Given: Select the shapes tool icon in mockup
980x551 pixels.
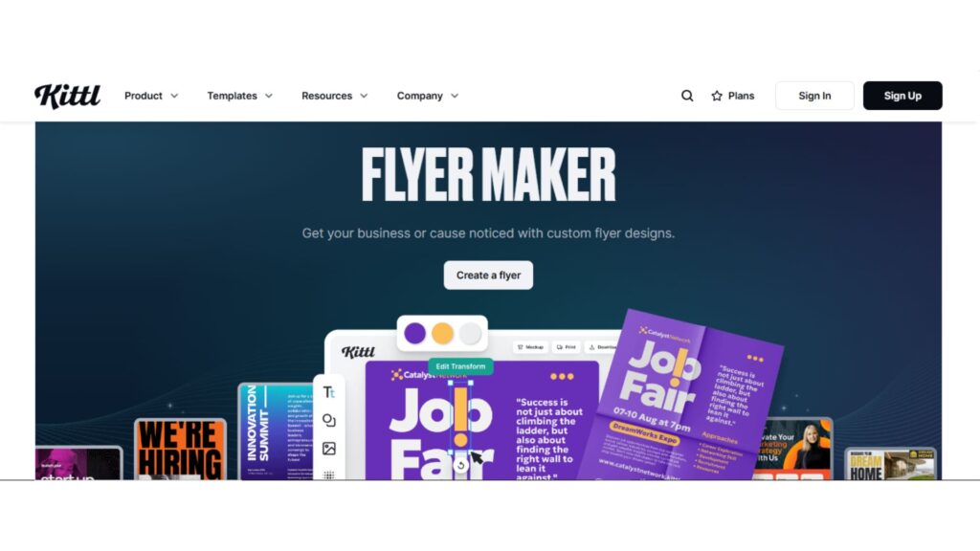Looking at the screenshot, I should (x=329, y=421).
